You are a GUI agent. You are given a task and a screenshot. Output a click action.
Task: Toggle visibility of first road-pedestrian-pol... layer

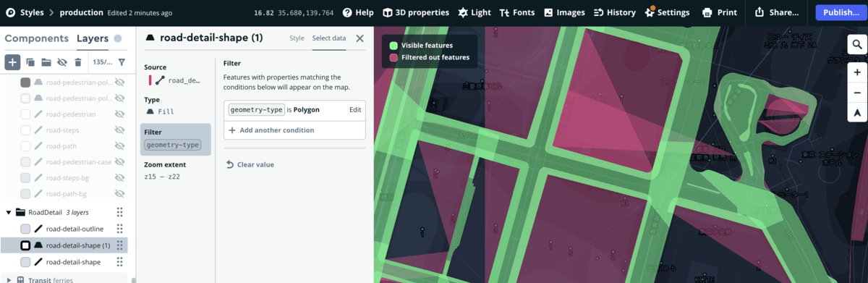tap(119, 83)
